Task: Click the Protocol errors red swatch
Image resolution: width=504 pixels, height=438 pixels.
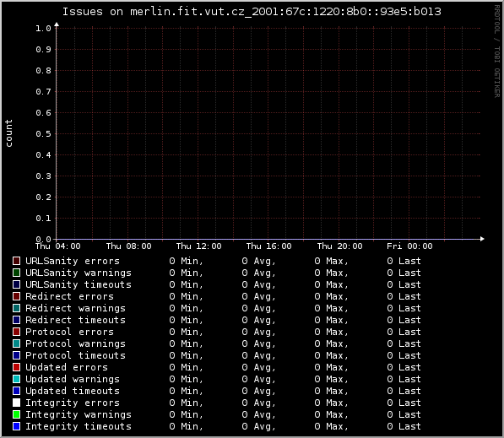Action: point(16,332)
